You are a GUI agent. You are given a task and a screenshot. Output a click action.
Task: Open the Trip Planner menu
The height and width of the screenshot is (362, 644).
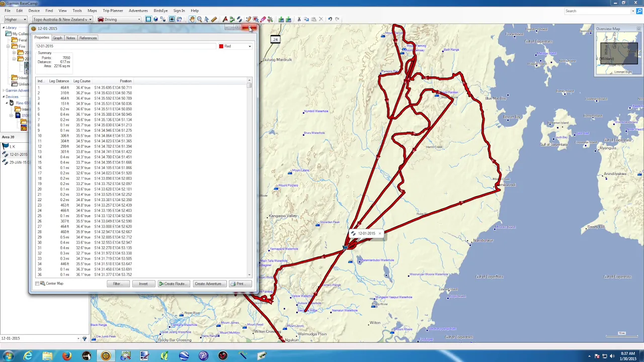pos(113,11)
